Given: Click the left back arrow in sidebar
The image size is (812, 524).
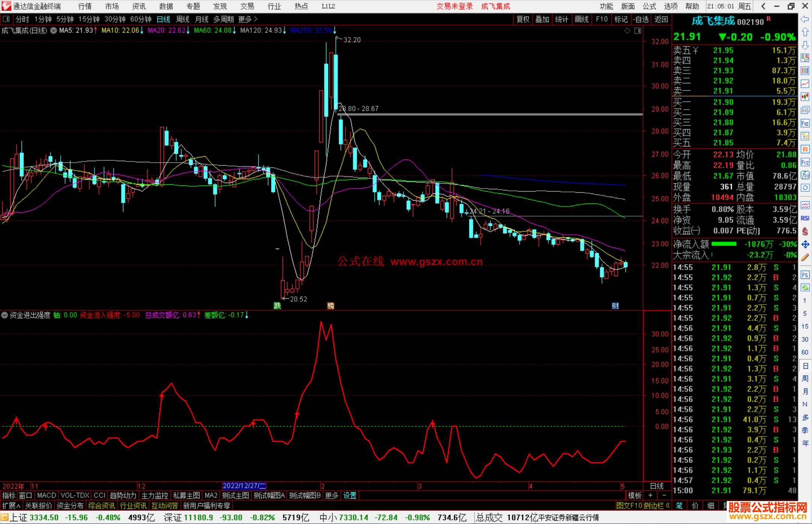Looking at the screenshot, I should (805, 19).
